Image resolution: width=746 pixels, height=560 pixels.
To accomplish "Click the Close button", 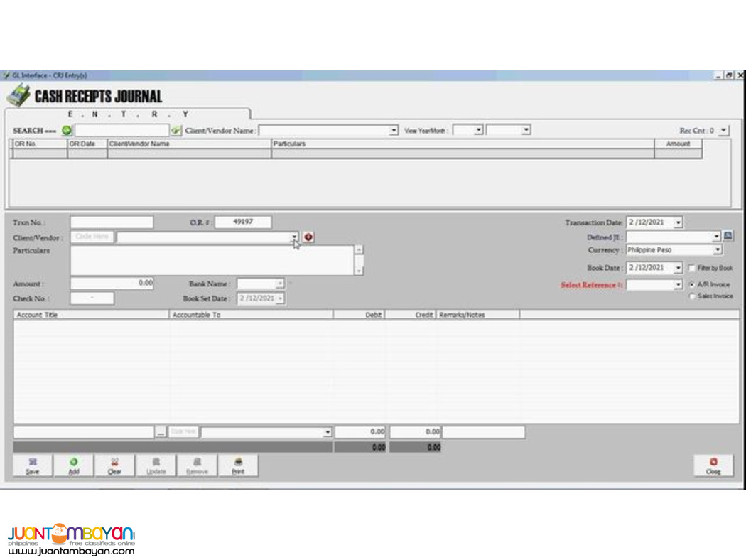I will pyautogui.click(x=713, y=465).
